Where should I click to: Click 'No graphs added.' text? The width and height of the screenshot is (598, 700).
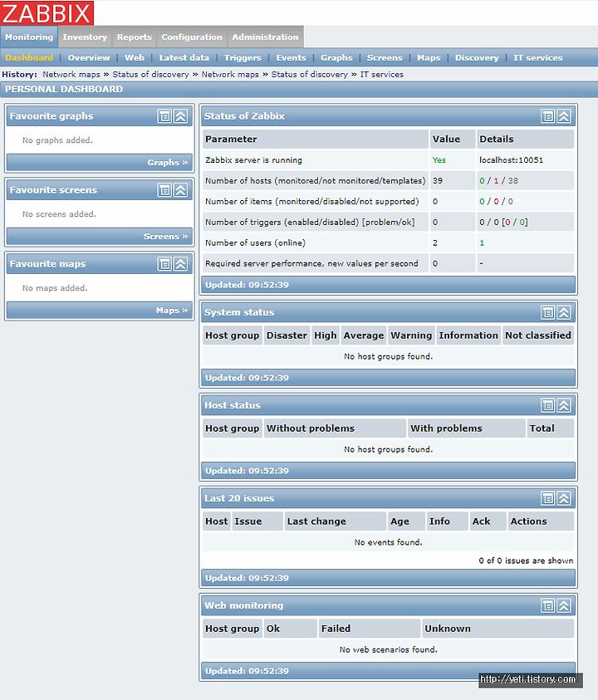coord(57,140)
